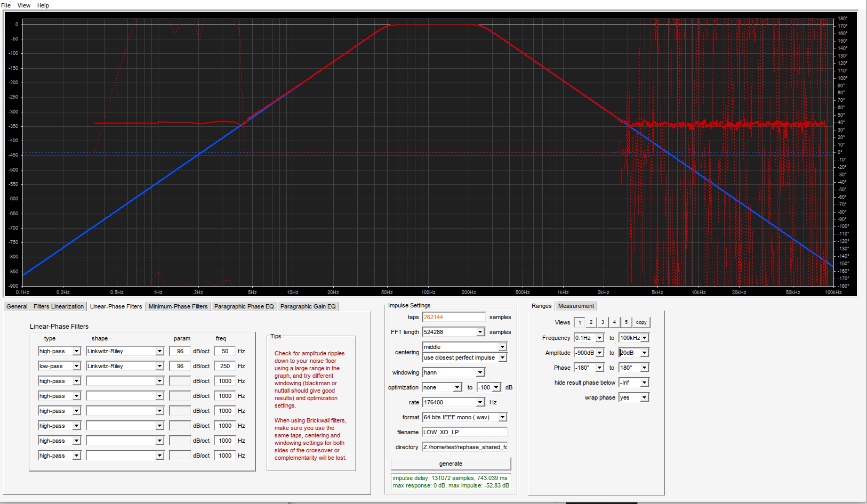Click the directory path field
Screen dimensions: 867x504
[x=465, y=447]
